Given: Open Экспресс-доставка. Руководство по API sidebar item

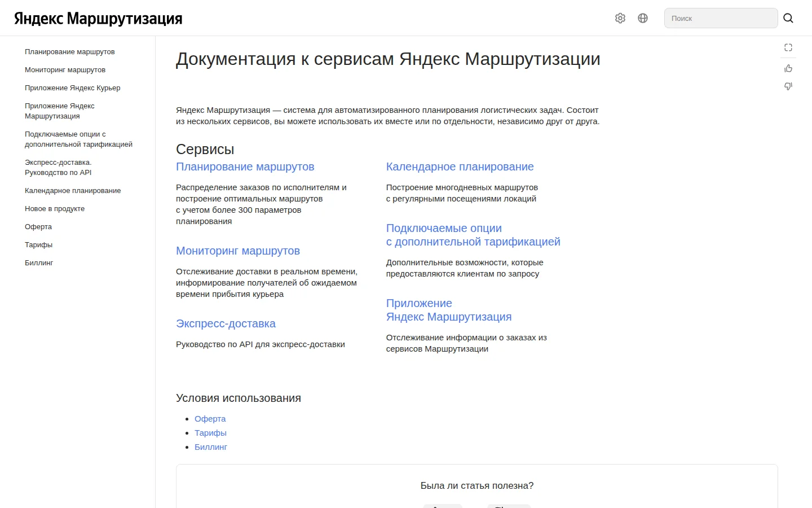Looking at the screenshot, I should click(x=58, y=167).
